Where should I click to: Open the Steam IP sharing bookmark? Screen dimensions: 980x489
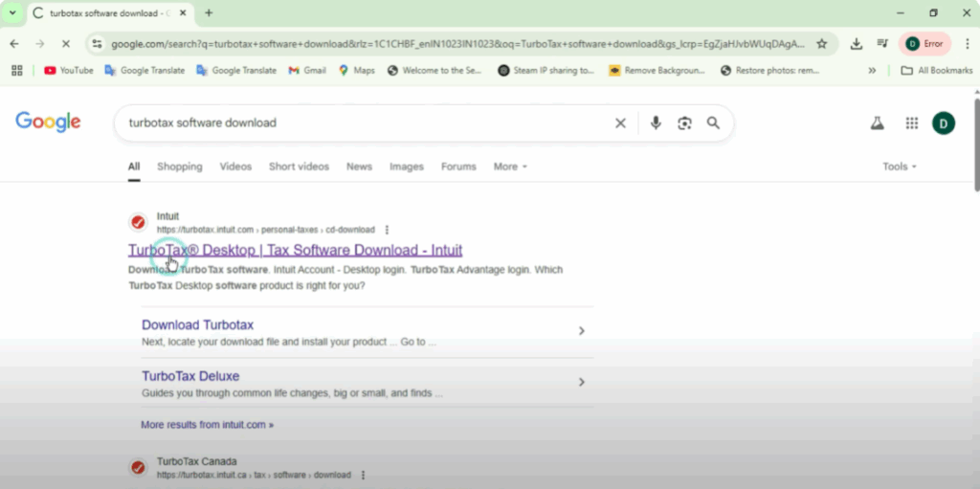(x=546, y=71)
